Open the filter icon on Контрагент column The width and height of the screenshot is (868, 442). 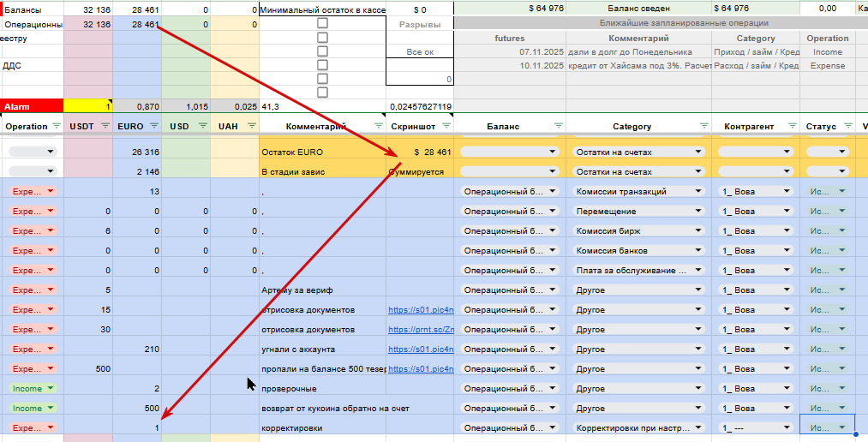coord(793,126)
